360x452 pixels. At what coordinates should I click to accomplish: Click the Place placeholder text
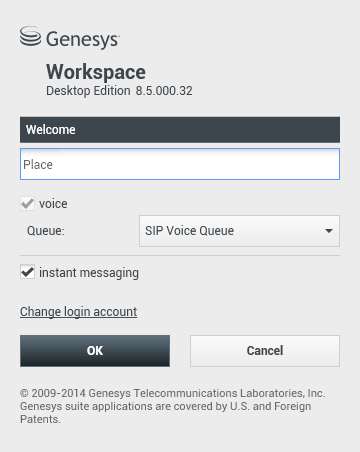pyautogui.click(x=38, y=165)
